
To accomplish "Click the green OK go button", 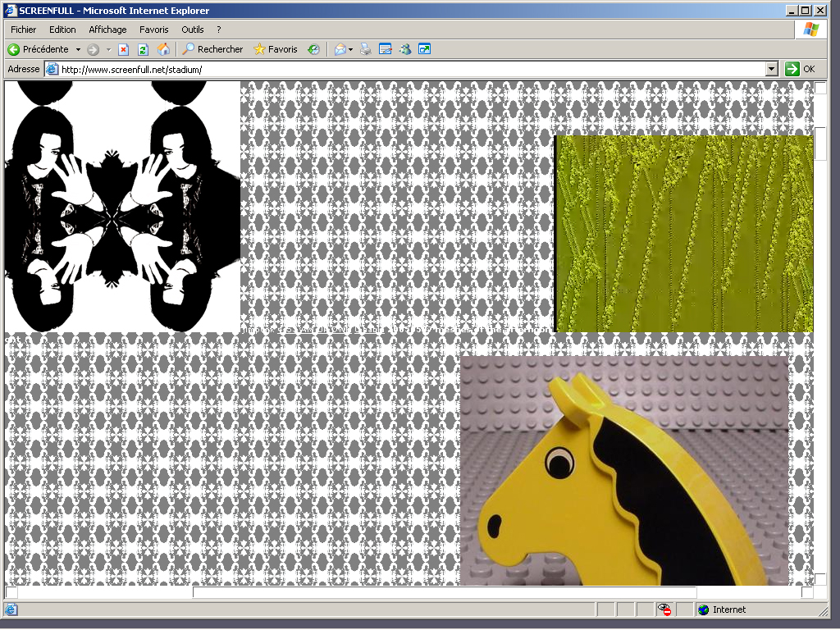I will click(800, 70).
